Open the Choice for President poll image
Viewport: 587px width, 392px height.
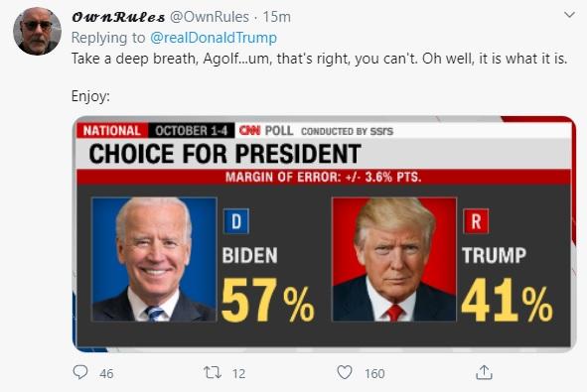(324, 234)
